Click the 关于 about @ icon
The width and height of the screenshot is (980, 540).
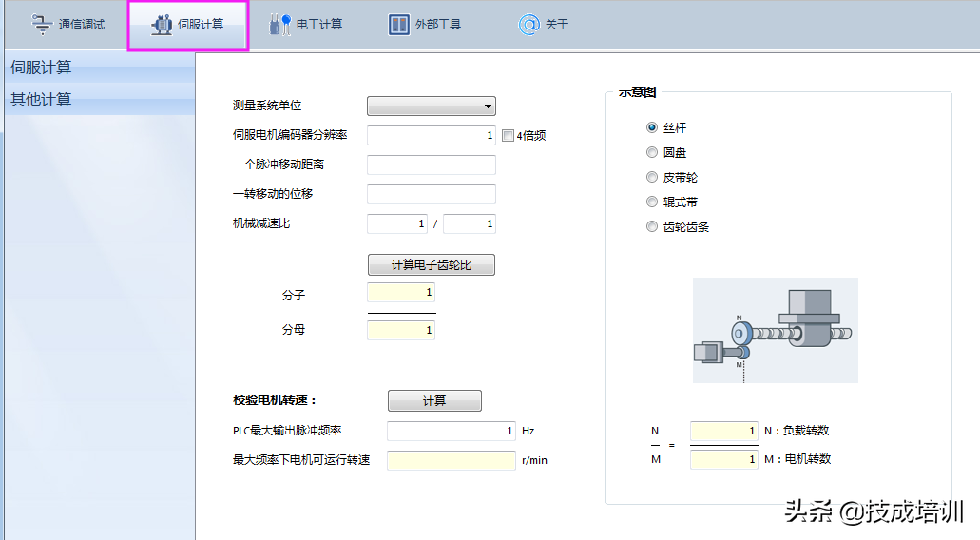click(x=528, y=25)
